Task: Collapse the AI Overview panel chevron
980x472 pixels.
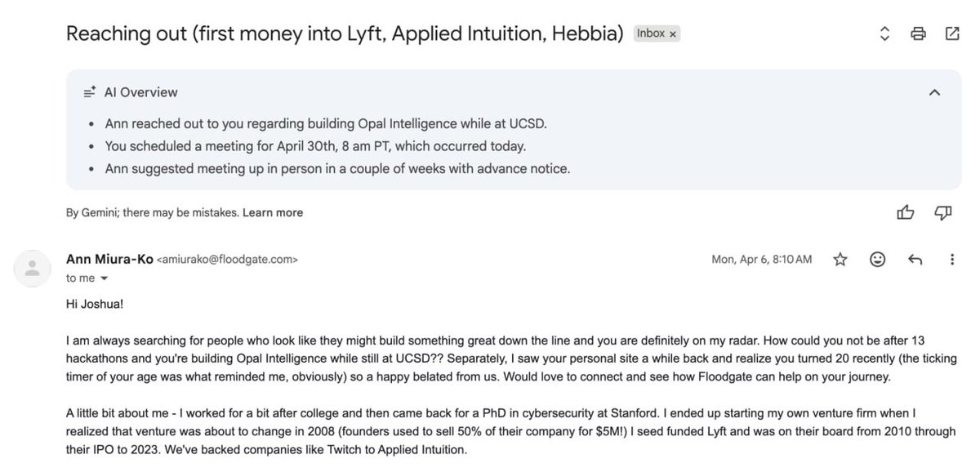Action: tap(935, 92)
